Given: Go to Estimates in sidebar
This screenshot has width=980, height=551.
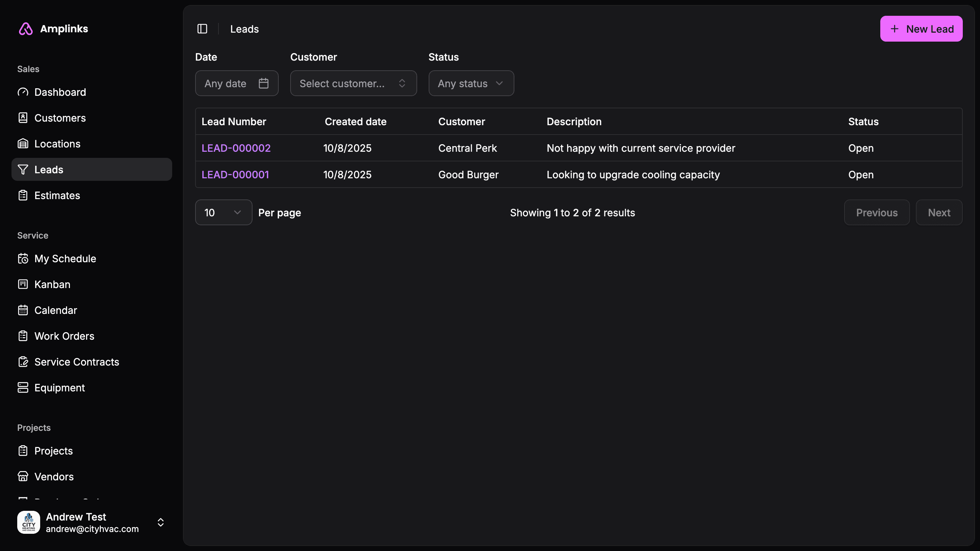Looking at the screenshot, I should 57,196.
